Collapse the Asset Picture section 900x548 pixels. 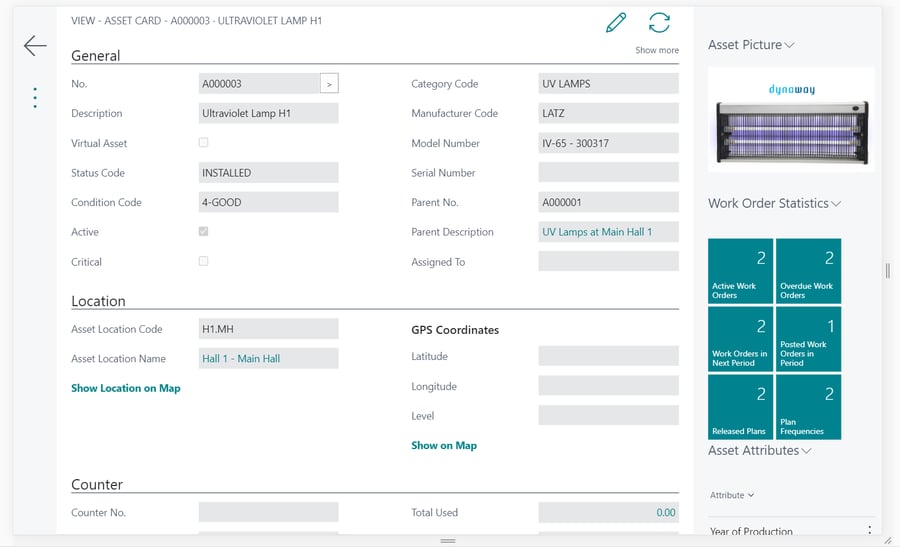tap(751, 45)
